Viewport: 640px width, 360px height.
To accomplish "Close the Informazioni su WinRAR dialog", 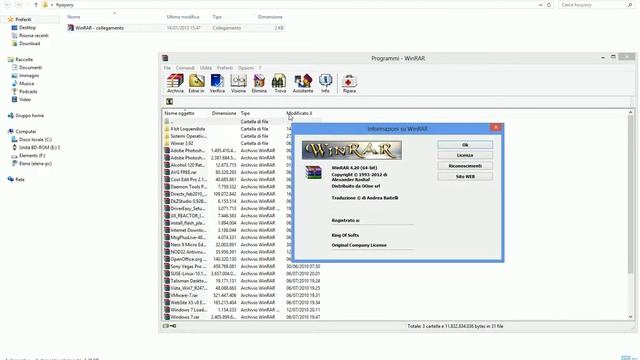I will pyautogui.click(x=496, y=128).
